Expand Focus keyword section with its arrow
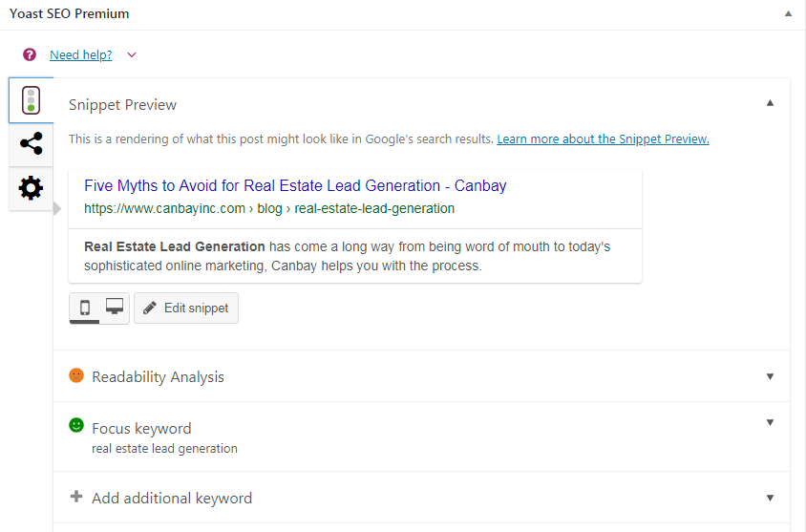The image size is (806, 532). click(x=770, y=422)
